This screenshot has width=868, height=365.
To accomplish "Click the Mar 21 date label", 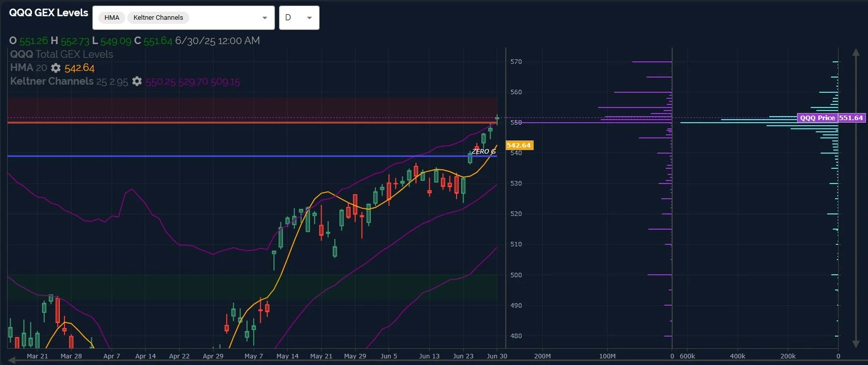I will 37,356.
